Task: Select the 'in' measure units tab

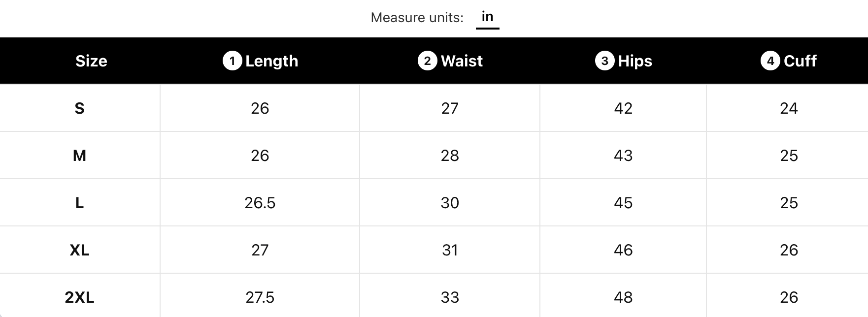Action: click(487, 17)
